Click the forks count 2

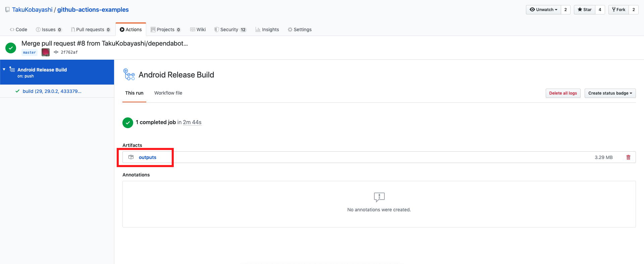point(634,10)
